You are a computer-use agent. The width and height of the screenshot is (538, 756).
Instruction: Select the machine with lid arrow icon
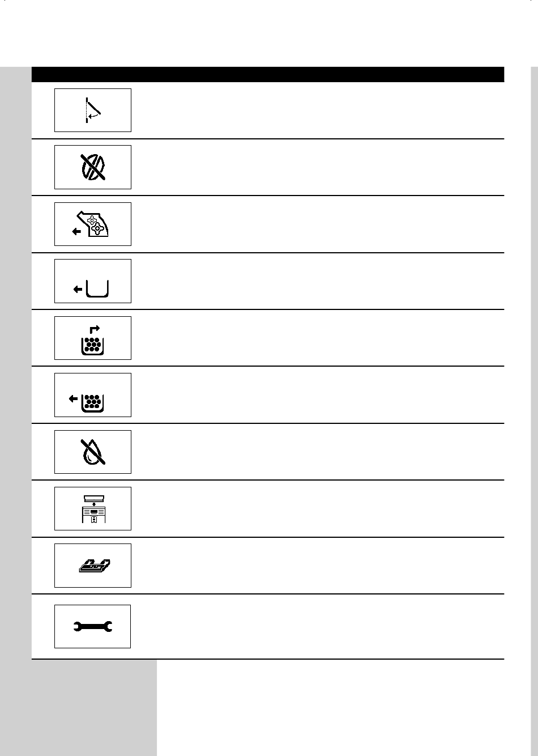pos(92,508)
